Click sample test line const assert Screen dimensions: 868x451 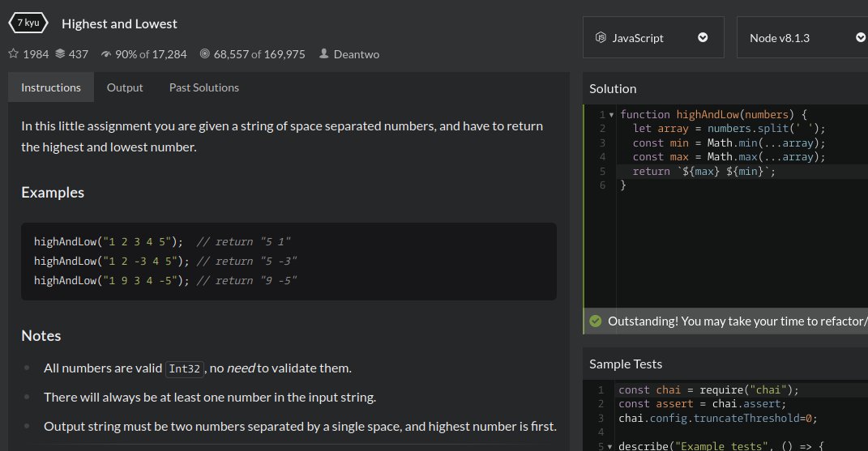[x=703, y=404]
